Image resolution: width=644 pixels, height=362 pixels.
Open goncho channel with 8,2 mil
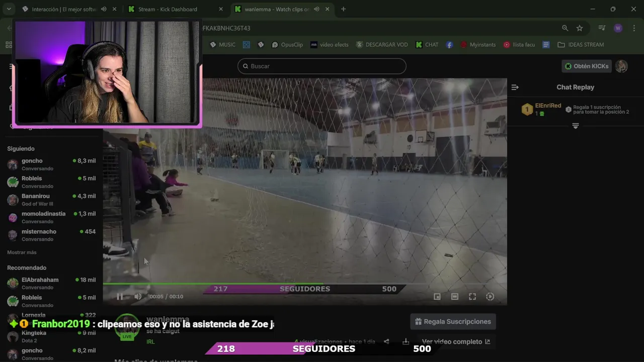click(51, 354)
